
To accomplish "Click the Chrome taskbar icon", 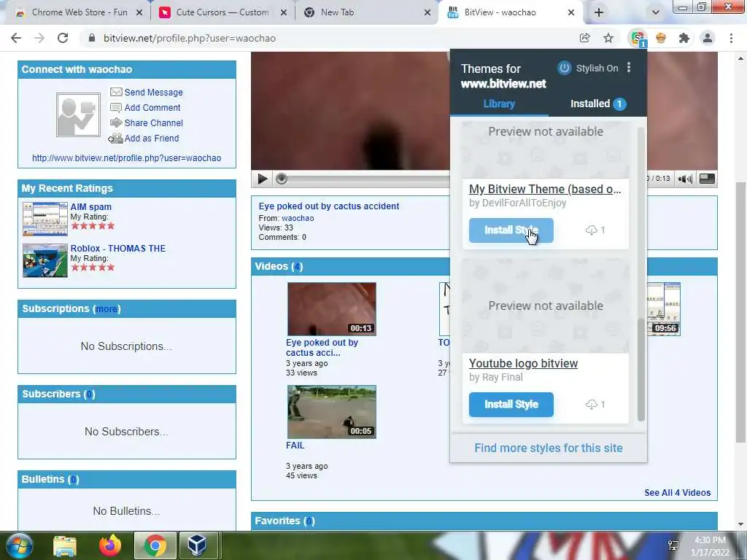I will click(x=155, y=545).
